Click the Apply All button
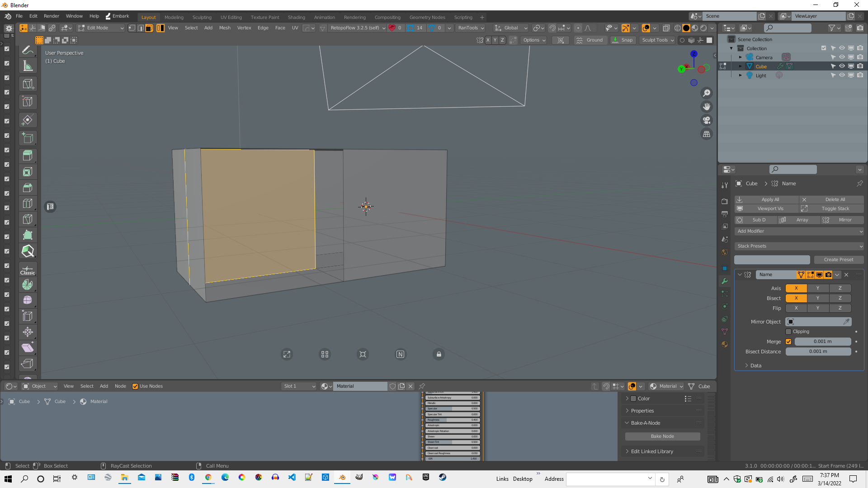The image size is (868, 488). pyautogui.click(x=767, y=200)
